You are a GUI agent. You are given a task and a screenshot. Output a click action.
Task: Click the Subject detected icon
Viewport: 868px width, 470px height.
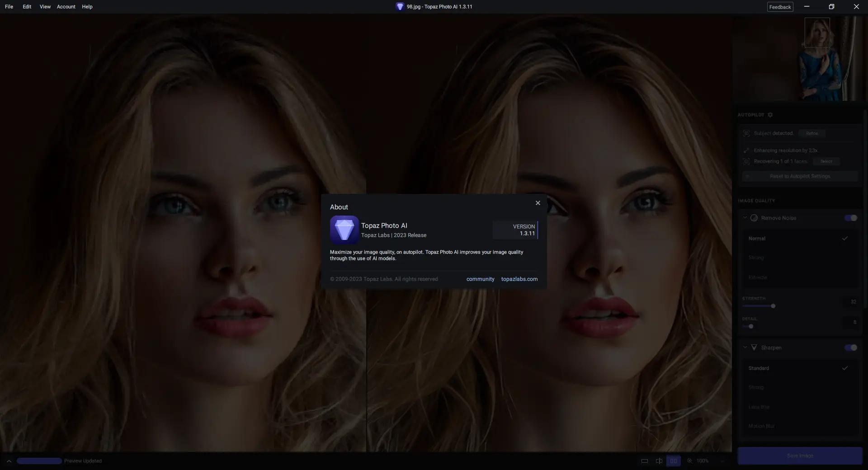[x=746, y=133]
